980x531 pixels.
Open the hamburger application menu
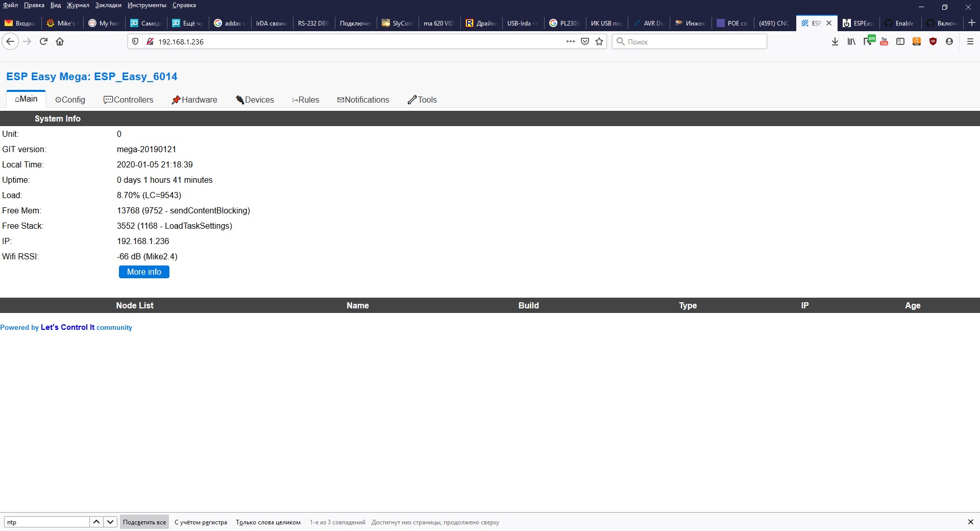click(x=970, y=41)
